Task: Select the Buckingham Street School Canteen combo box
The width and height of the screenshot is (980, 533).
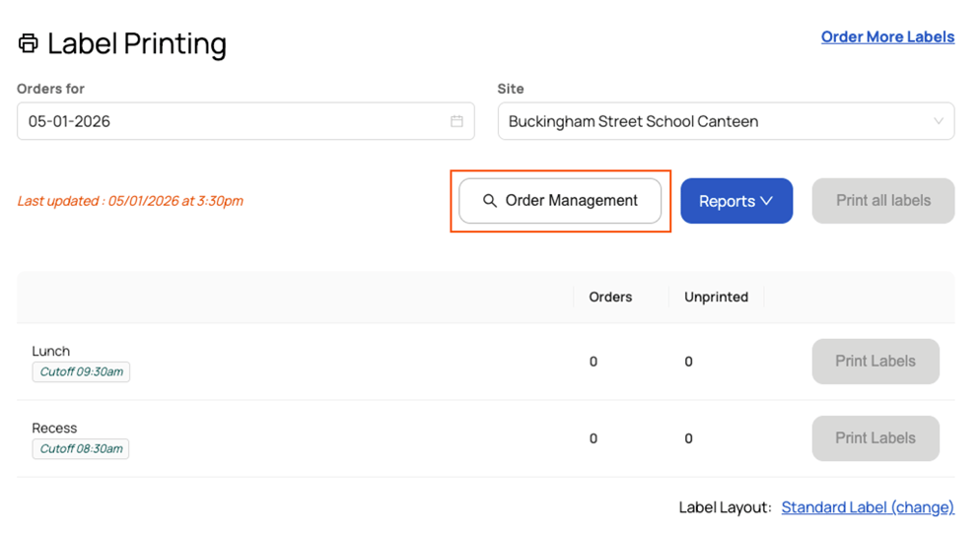Action: pyautogui.click(x=726, y=121)
